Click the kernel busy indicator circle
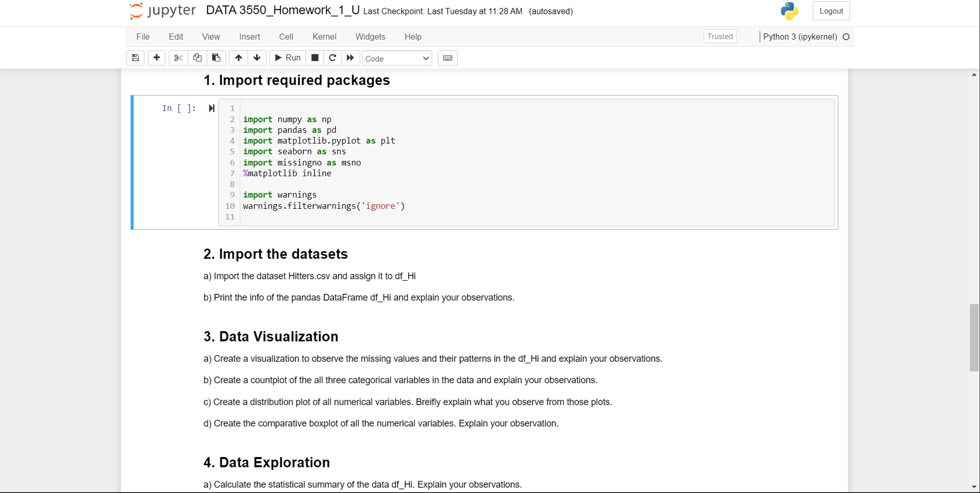Screen dimensions: 980x493 (846, 37)
